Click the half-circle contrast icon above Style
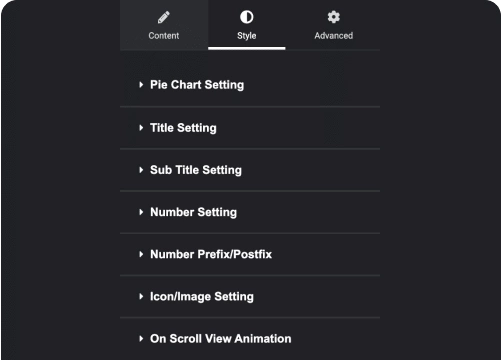Image resolution: width=501 pixels, height=360 pixels. coord(247,17)
